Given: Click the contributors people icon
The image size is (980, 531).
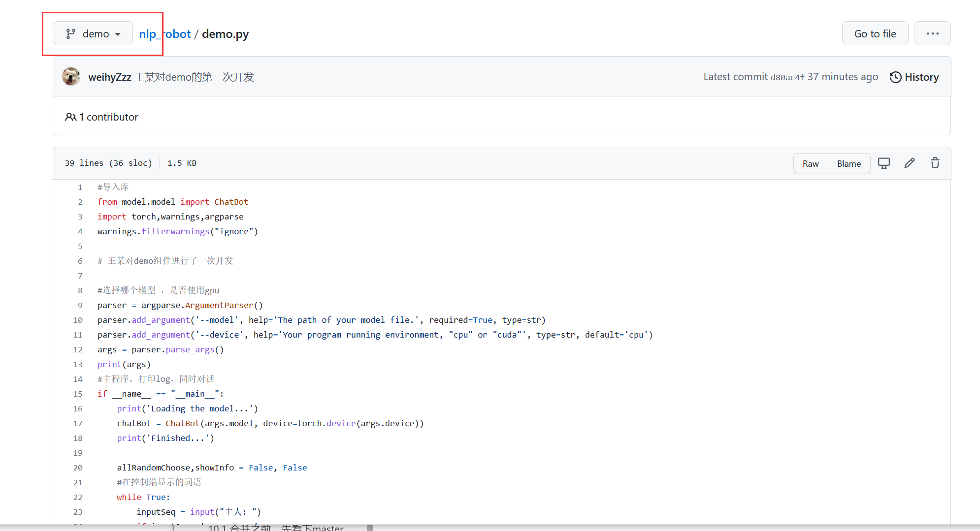Looking at the screenshot, I should coord(70,117).
